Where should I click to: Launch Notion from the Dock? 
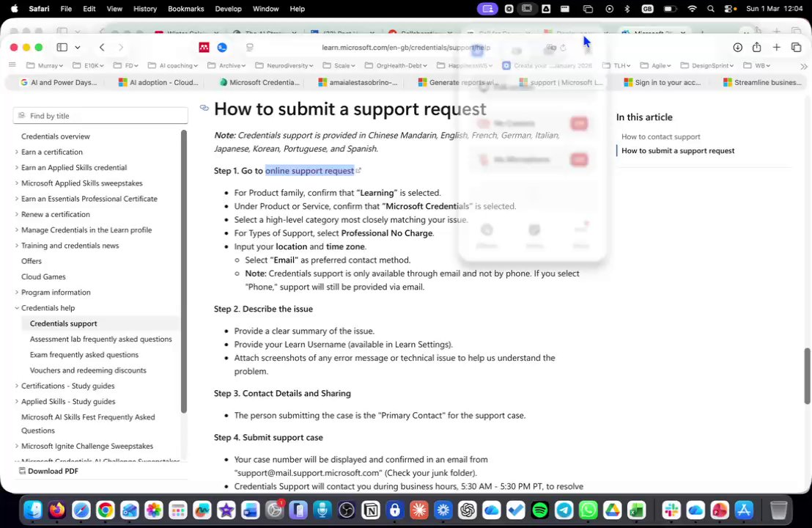coord(371,510)
